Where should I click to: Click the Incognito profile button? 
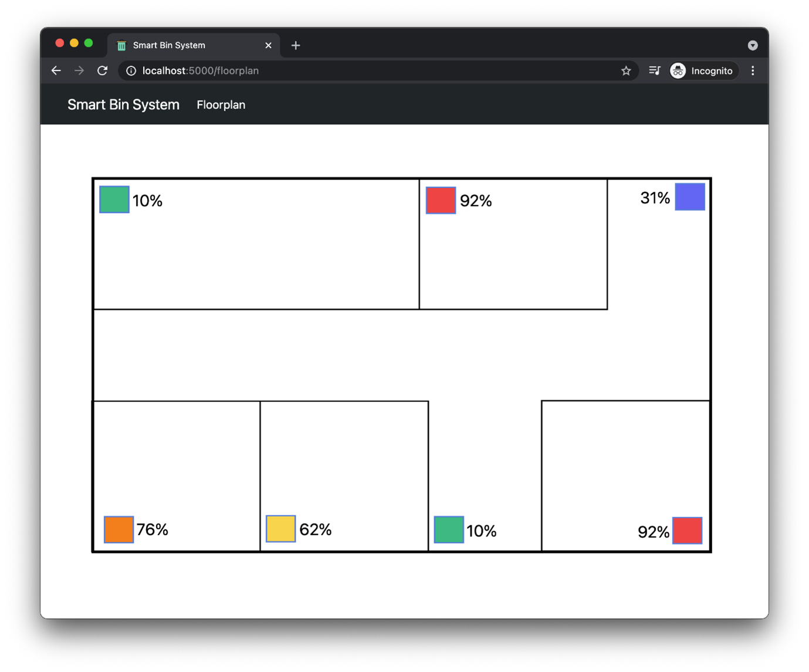point(703,70)
